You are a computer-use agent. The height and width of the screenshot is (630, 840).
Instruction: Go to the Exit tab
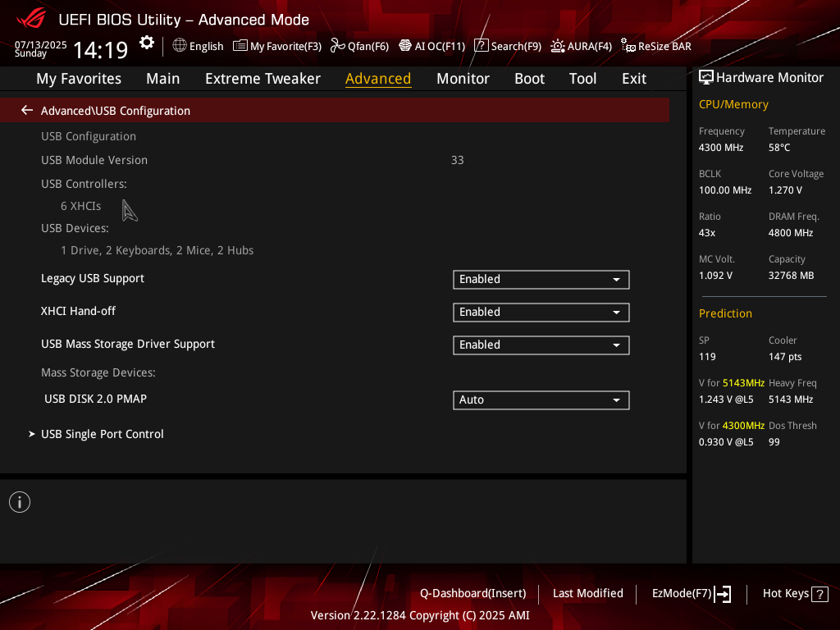634,79
